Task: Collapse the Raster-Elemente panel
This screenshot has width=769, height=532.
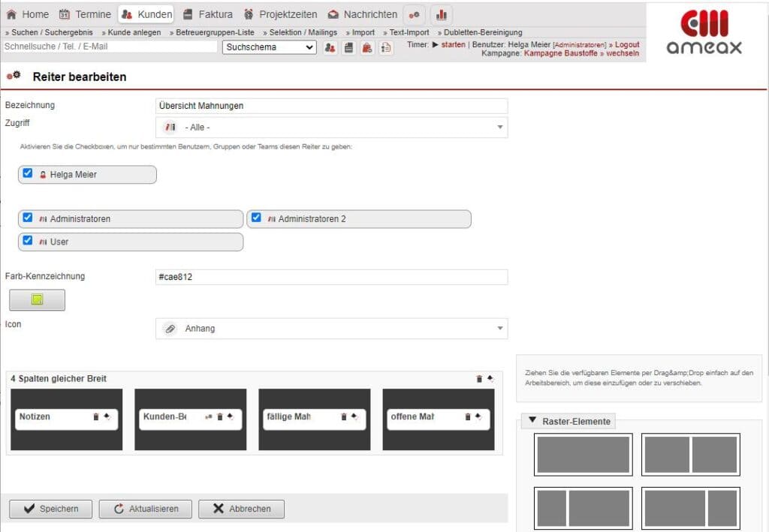Action: pyautogui.click(x=532, y=421)
